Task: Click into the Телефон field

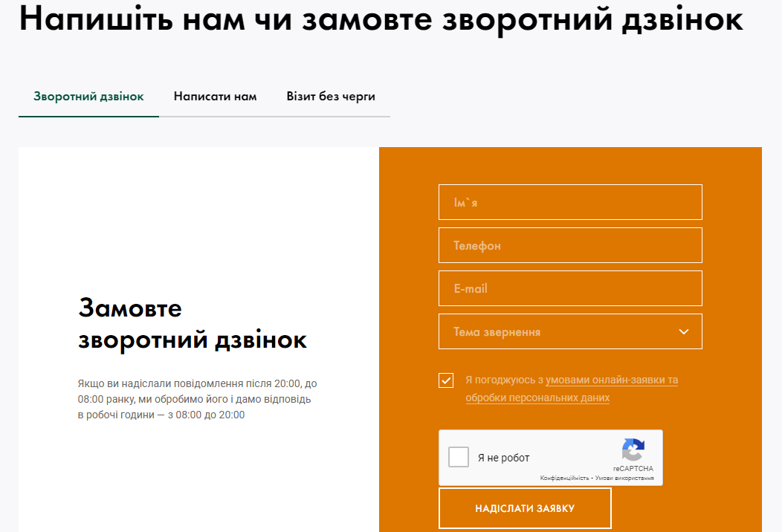Action: coord(570,245)
